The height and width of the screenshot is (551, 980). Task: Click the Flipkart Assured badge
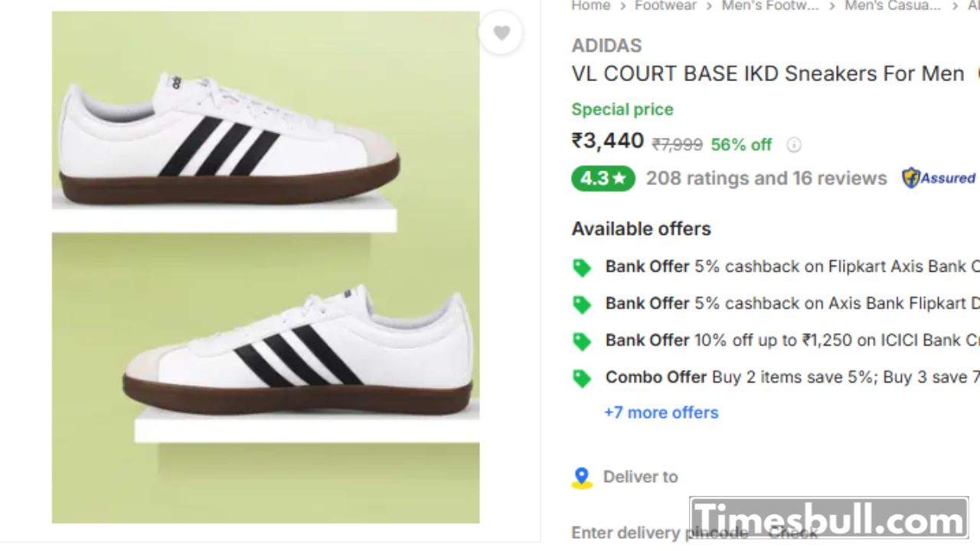click(x=939, y=178)
